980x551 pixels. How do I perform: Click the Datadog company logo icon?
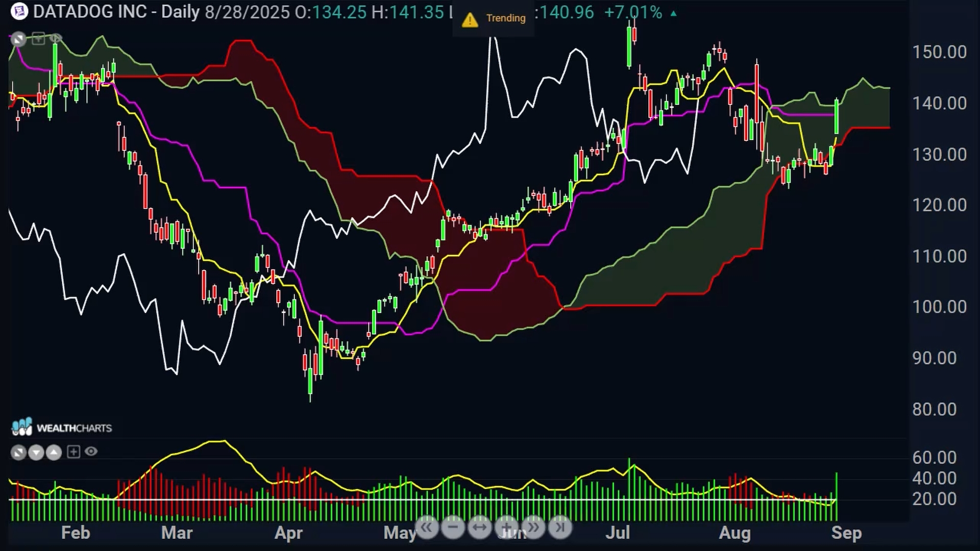click(x=19, y=11)
